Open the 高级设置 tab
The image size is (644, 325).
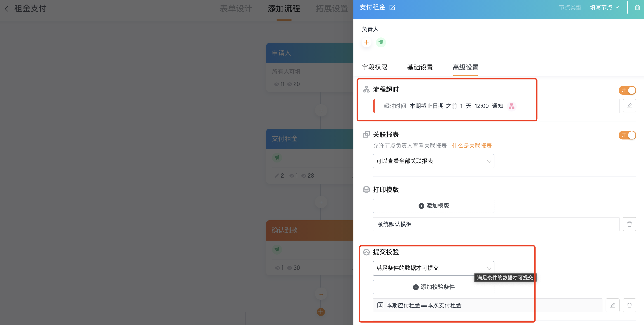(x=465, y=67)
